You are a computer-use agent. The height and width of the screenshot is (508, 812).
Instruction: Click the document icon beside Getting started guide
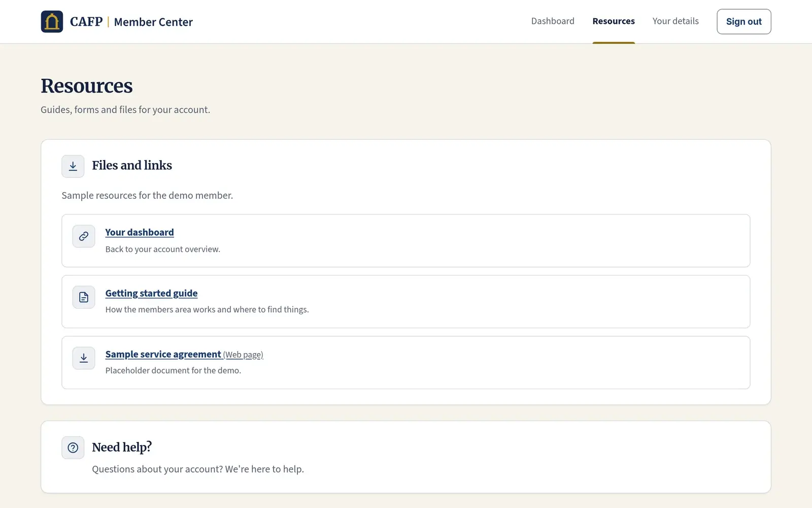point(84,297)
